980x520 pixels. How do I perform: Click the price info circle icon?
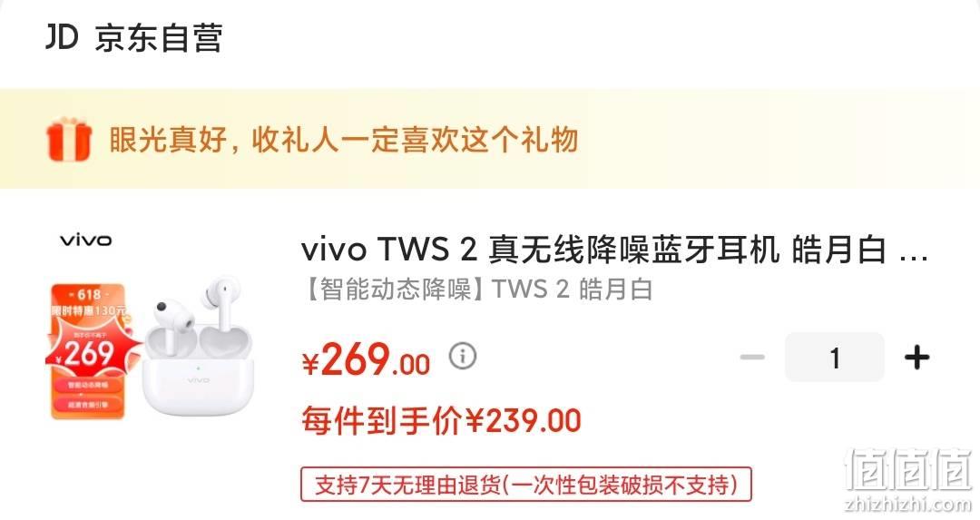pos(463,357)
